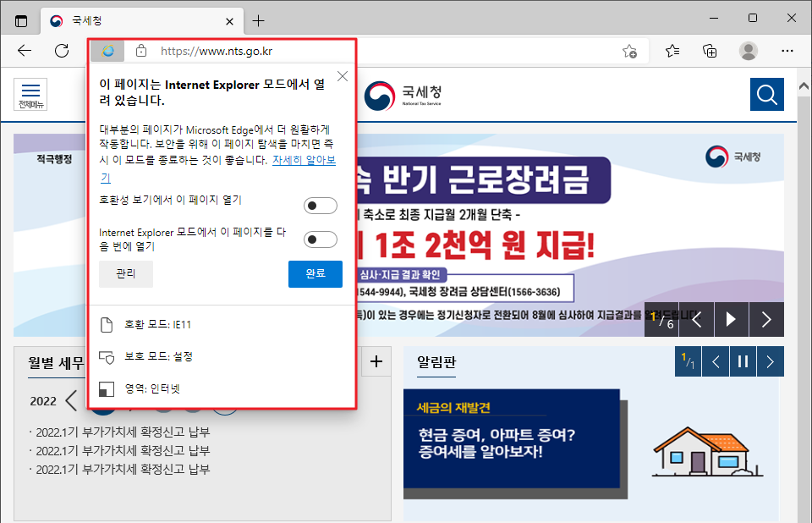Open first 2022.1기 부가가치세 확정신고 납부 item

pyautogui.click(x=123, y=432)
